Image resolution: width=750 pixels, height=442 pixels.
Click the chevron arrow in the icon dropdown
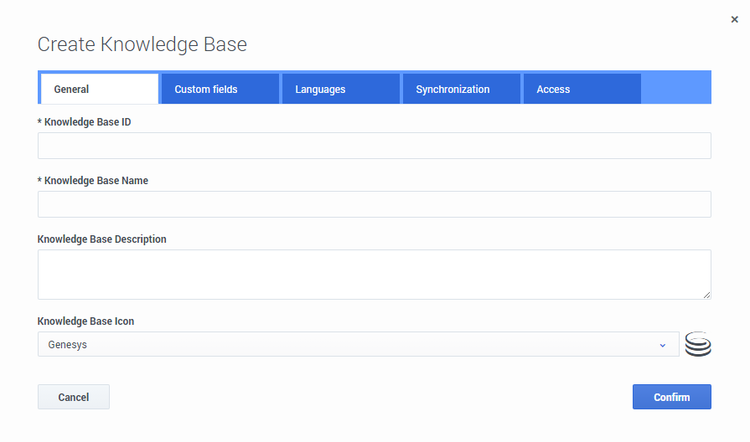tap(662, 345)
